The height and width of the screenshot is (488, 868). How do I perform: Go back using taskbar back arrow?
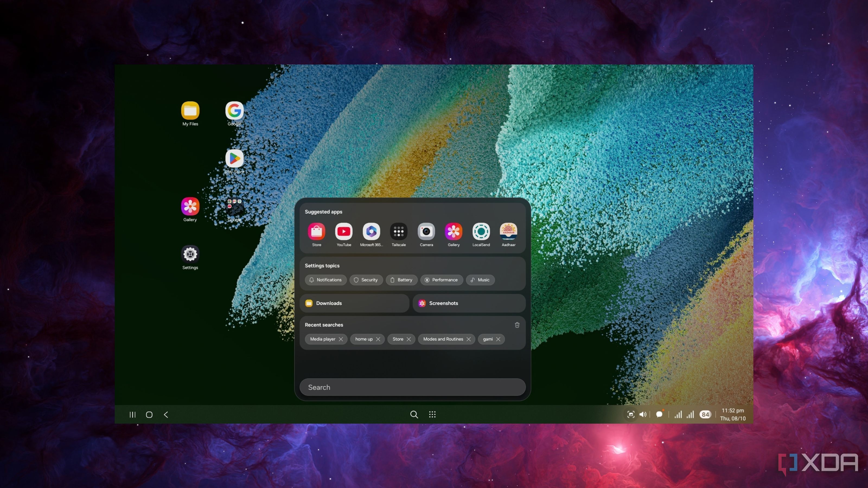pos(166,415)
